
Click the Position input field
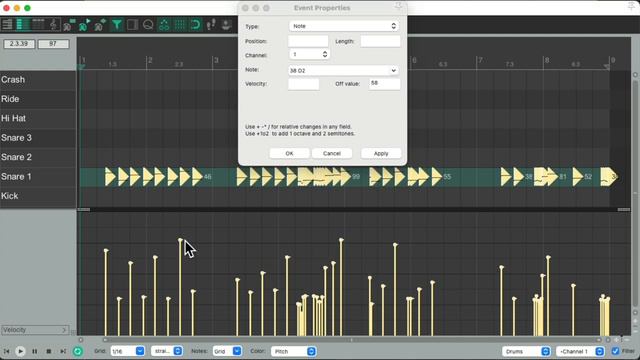pyautogui.click(x=308, y=41)
